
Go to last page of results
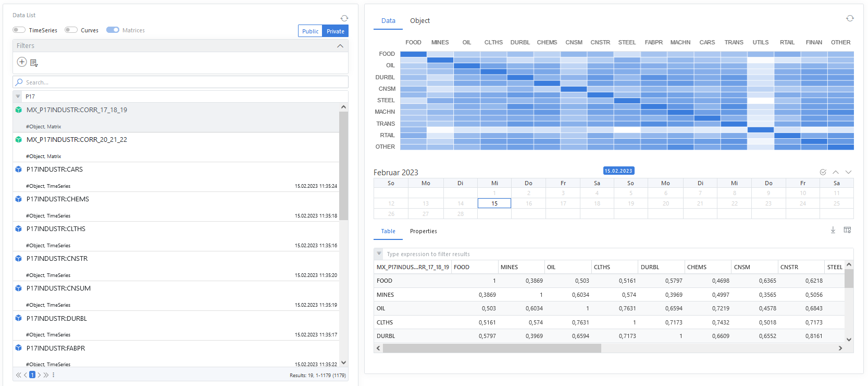click(x=46, y=375)
